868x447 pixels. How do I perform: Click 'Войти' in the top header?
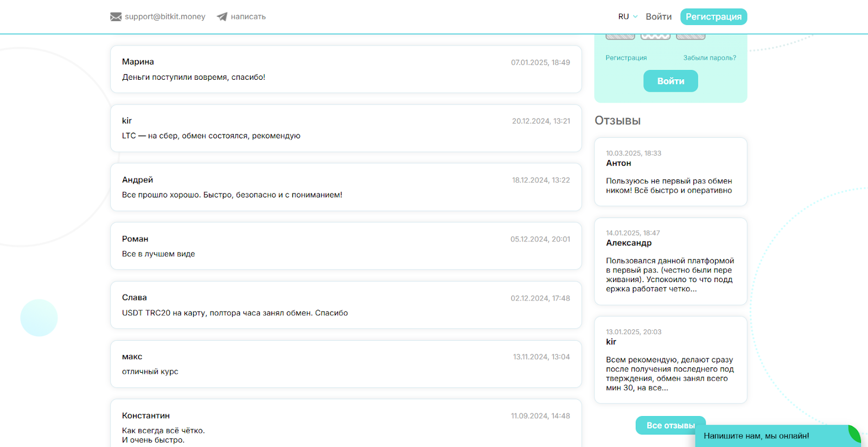coord(659,17)
